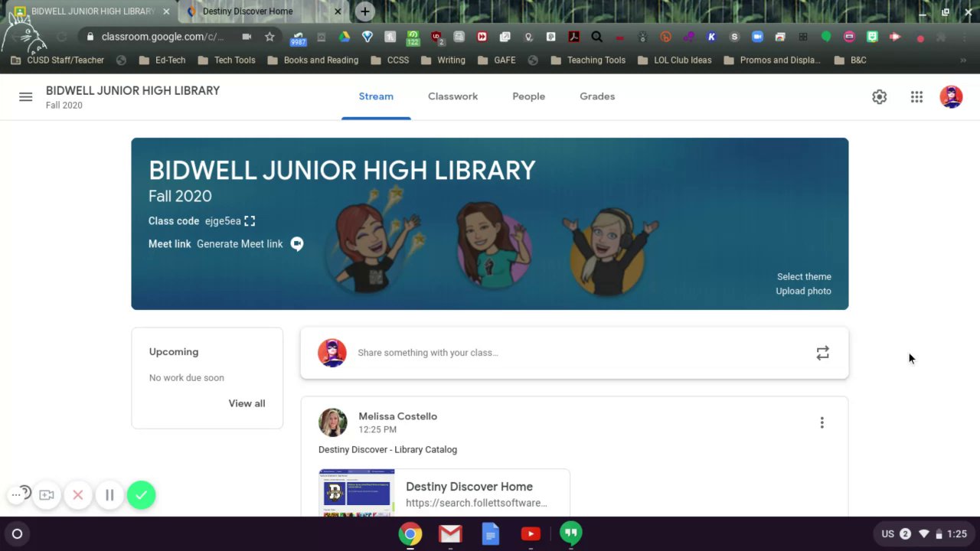Viewport: 980px width, 551px height.
Task: Open Google Docs from the shelf
Action: click(x=491, y=534)
